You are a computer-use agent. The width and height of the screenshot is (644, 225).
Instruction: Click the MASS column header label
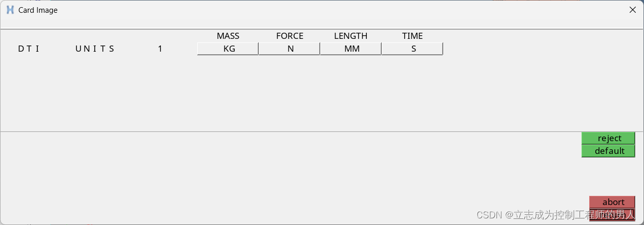pos(228,36)
